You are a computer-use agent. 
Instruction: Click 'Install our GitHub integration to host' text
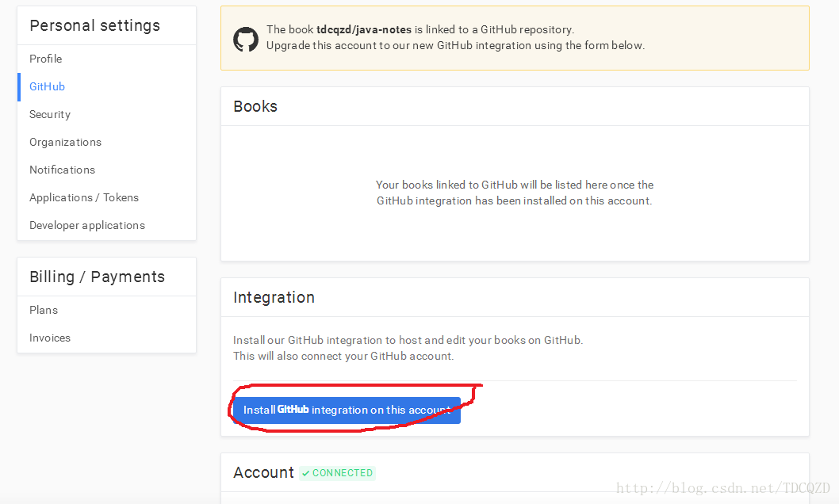tap(408, 341)
